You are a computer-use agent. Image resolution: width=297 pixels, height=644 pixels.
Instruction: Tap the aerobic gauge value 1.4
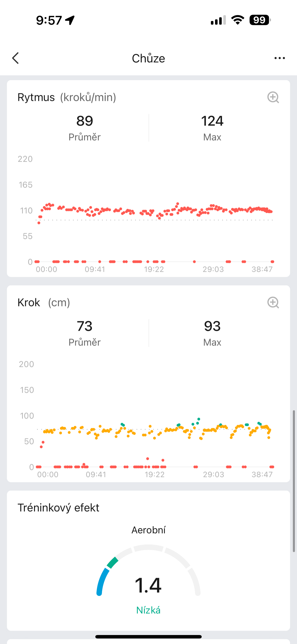148,585
